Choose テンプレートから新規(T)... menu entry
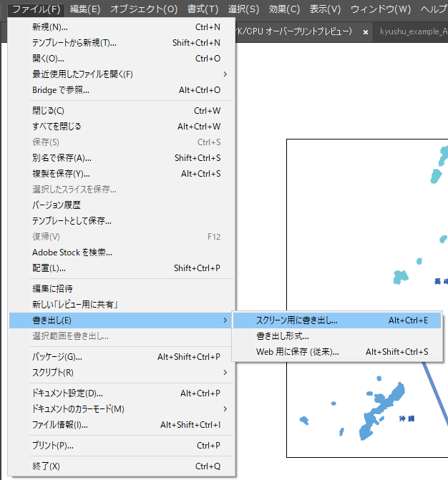Screen dimensions: 448x480 [74, 43]
